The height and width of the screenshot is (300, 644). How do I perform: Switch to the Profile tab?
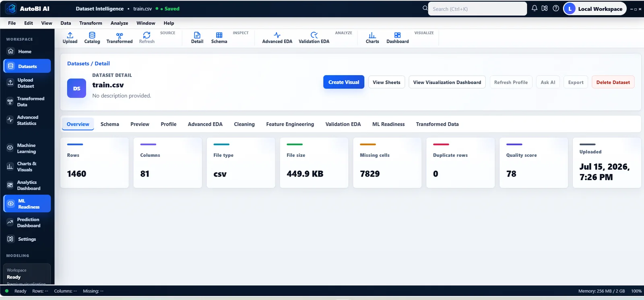click(169, 124)
